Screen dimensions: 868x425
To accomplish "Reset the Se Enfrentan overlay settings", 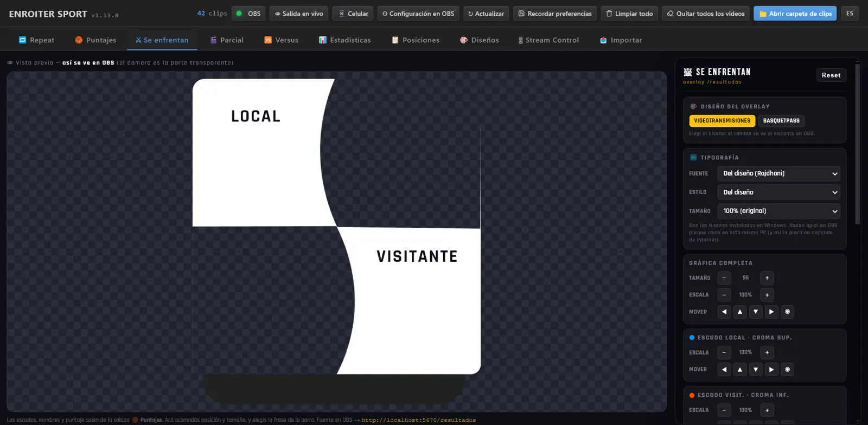I will (x=831, y=75).
